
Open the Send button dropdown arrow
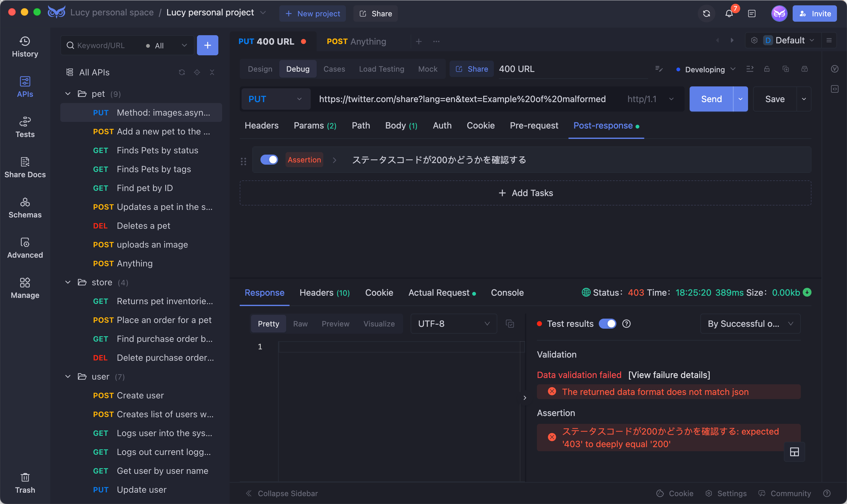pos(740,99)
